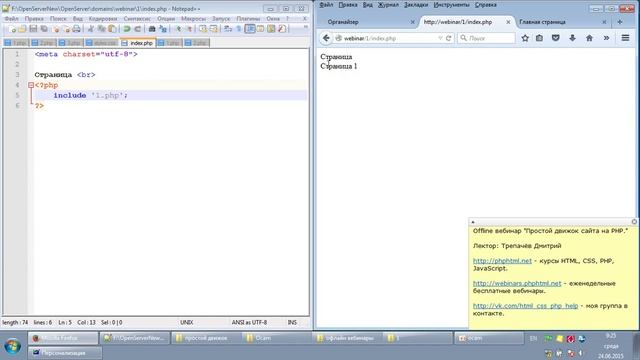Open the Replace tool icon in Notepad++
This screenshot has height=360, width=640.
pos(163,29)
